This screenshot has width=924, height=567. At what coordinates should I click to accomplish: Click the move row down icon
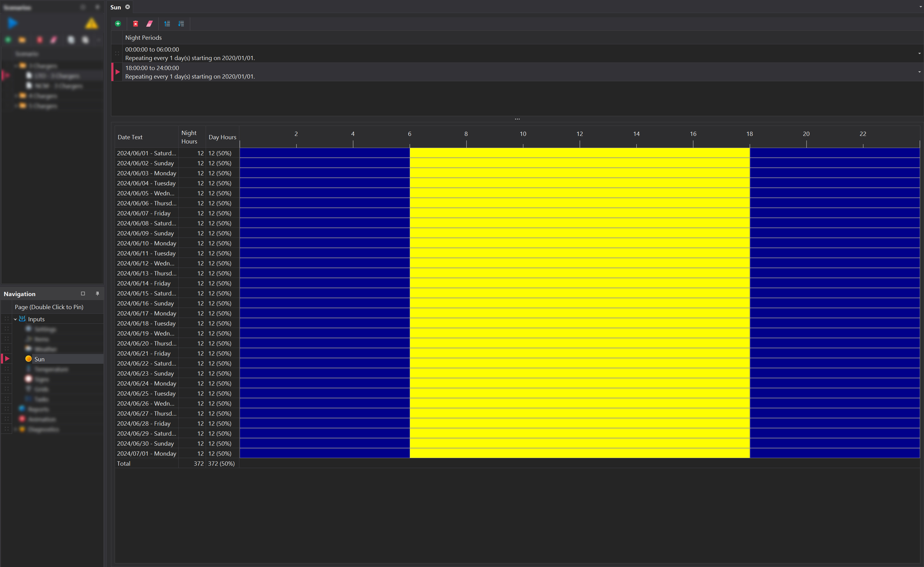pyautogui.click(x=181, y=24)
